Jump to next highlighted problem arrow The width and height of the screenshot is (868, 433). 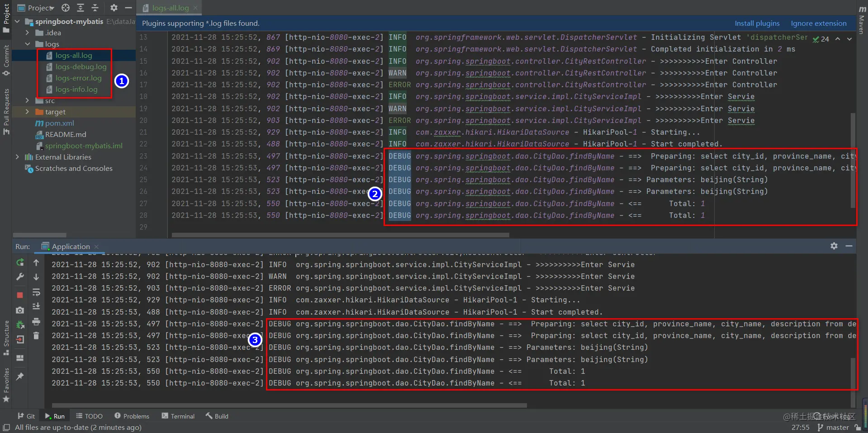point(849,39)
